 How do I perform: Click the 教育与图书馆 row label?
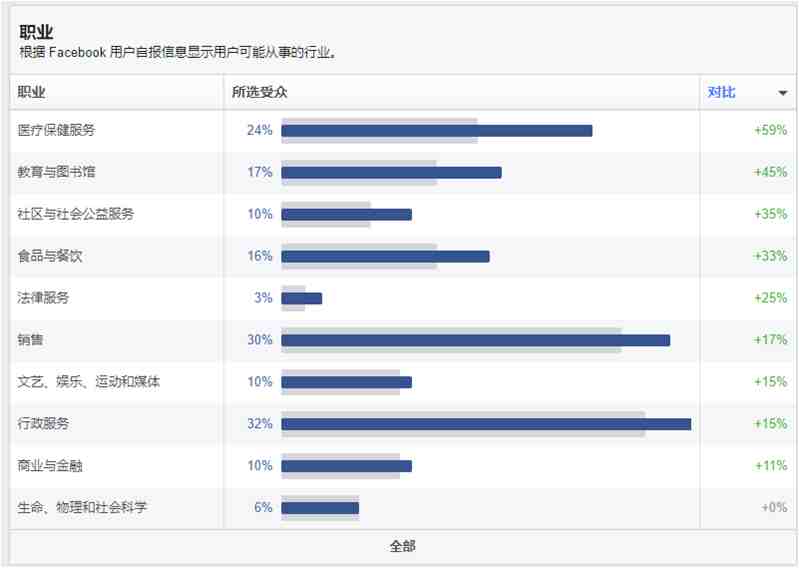point(57,172)
